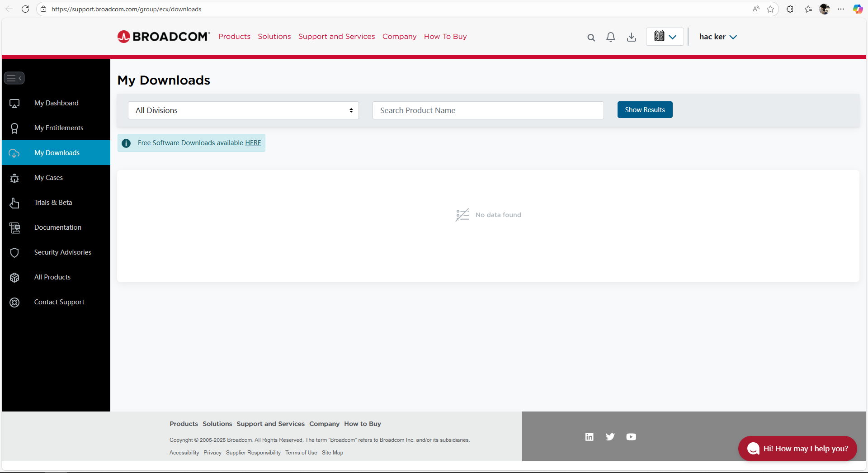
Task: Click the My Downloads cloud icon
Action: coord(14,153)
